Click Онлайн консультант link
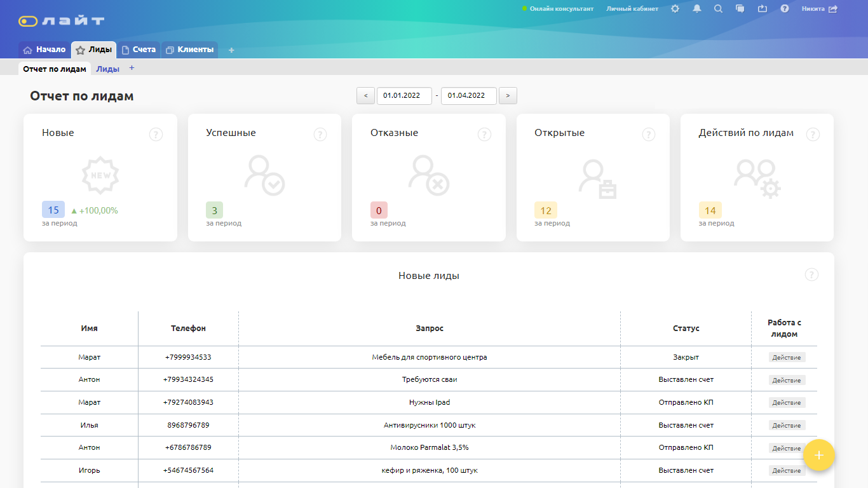Screen dimensions: 868x488 click(x=561, y=9)
